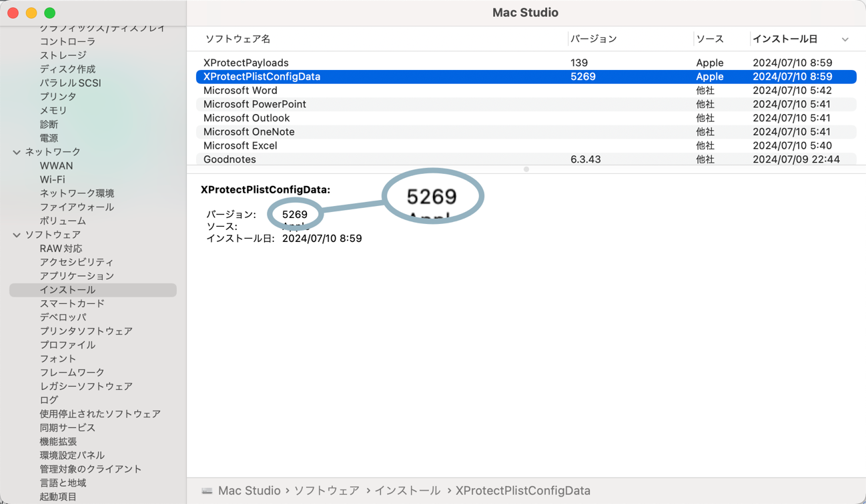Select the Microsoft Excel row
The width and height of the screenshot is (866, 504).
click(x=526, y=146)
